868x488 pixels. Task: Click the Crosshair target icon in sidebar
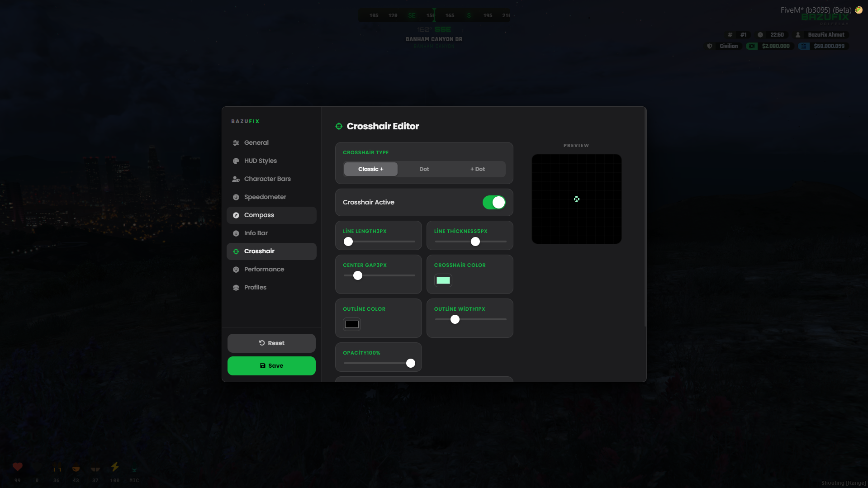[x=236, y=251]
